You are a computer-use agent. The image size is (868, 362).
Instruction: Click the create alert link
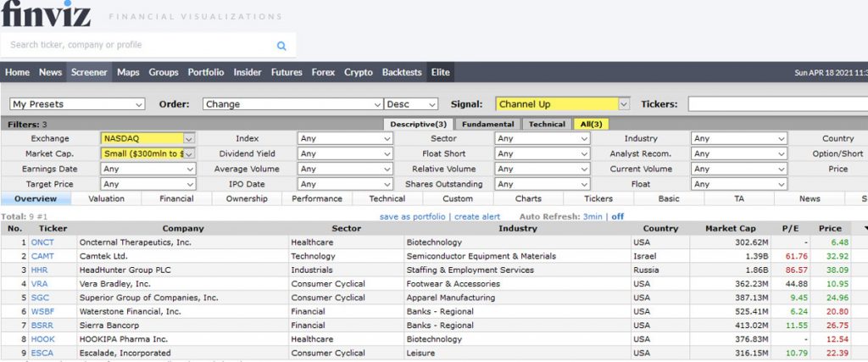tap(477, 217)
